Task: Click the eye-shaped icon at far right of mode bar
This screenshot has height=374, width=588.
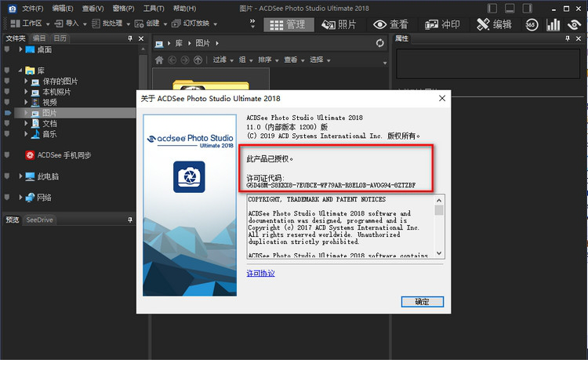Action: [574, 25]
